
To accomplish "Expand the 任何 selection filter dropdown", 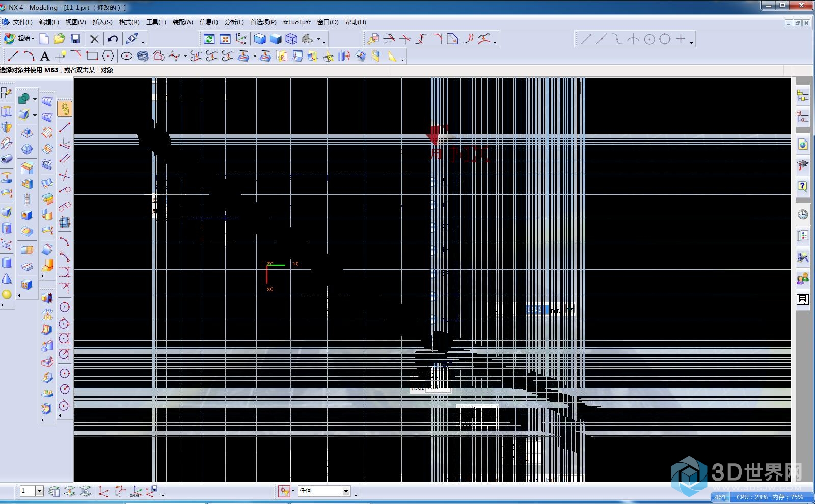I will pos(346,491).
